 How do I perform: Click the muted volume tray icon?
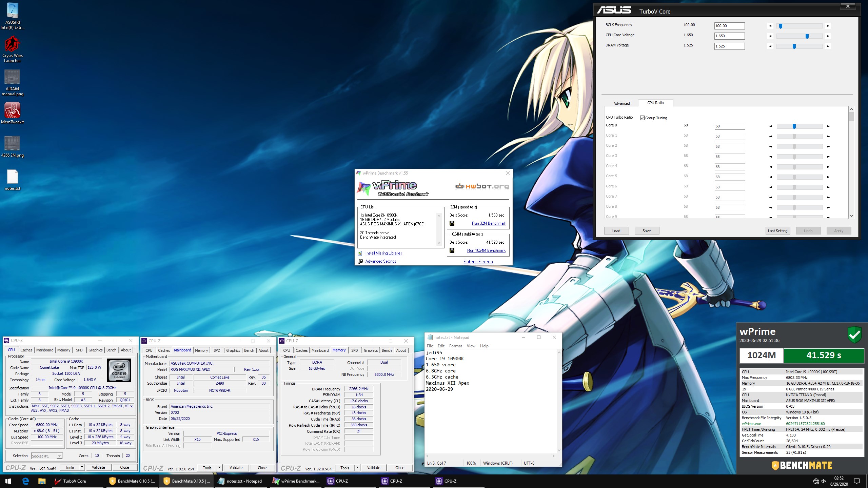click(824, 481)
